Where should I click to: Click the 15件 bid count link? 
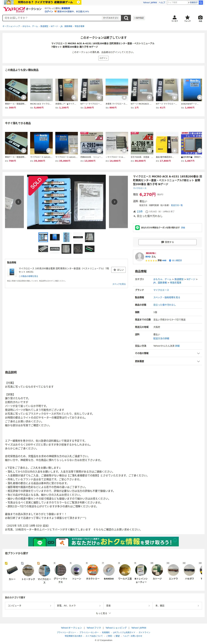coord(140,212)
